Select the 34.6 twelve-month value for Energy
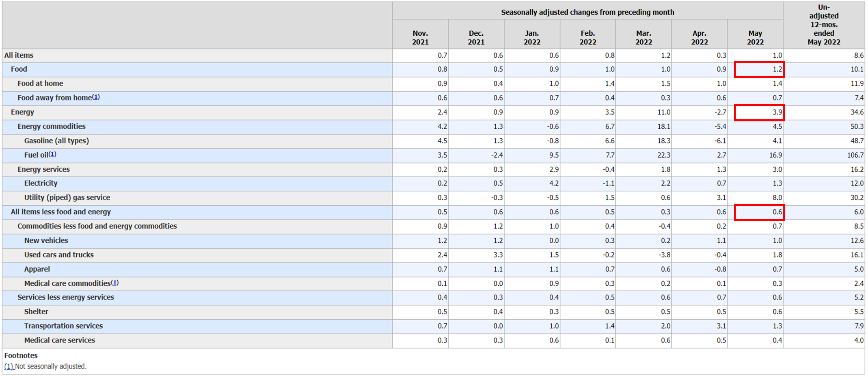The width and height of the screenshot is (868, 377). click(x=857, y=112)
